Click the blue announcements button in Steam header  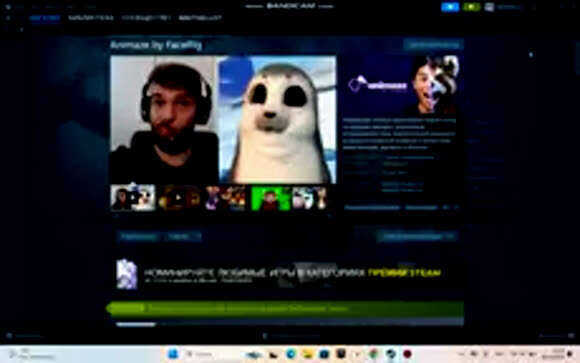(450, 7)
